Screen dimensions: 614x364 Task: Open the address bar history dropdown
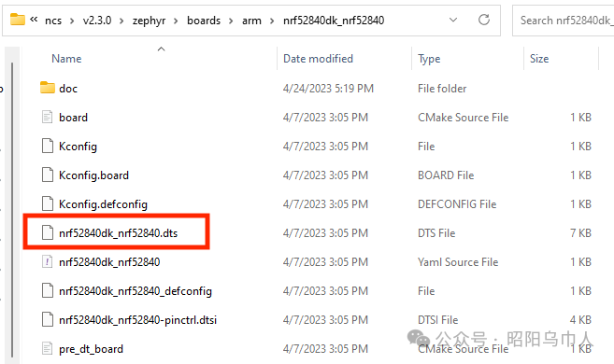coord(453,20)
